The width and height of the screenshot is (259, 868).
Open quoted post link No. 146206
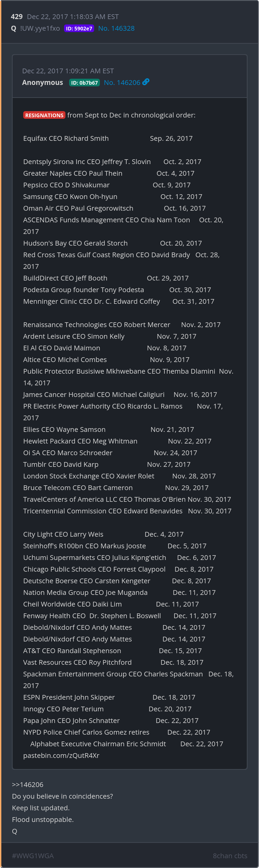click(x=122, y=83)
